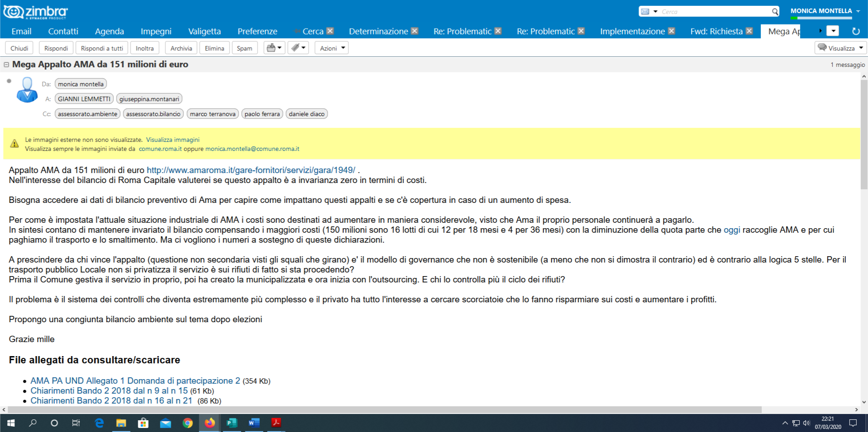Open Microsoft Project from the taskbar

232,423
